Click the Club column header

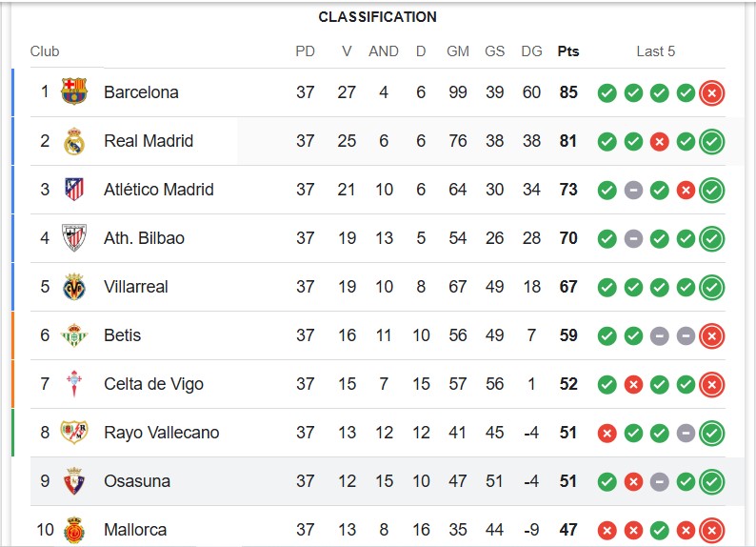(45, 51)
